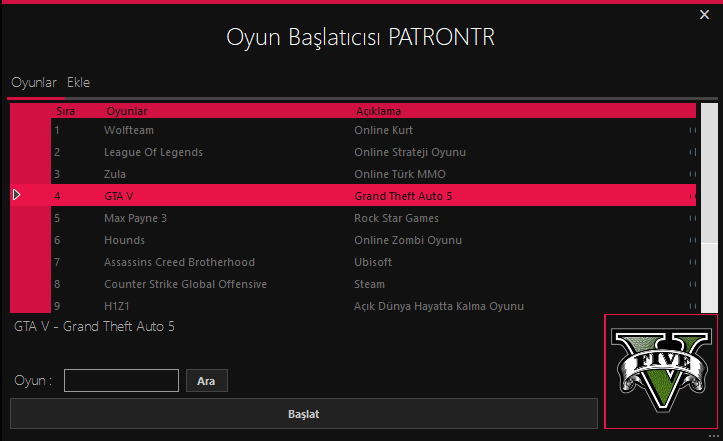
Task: Click the GTA V logo thumbnail
Action: click(x=661, y=372)
